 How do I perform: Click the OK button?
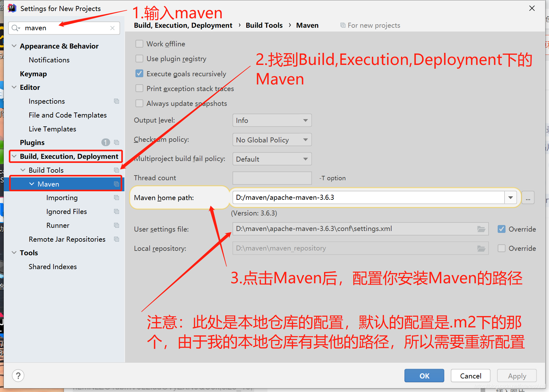click(x=424, y=376)
